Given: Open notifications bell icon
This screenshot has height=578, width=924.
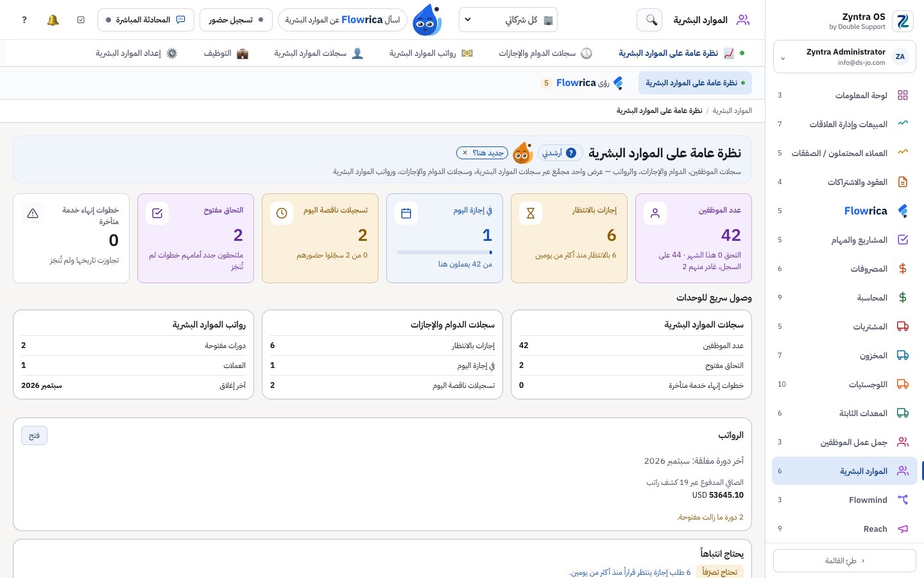Looking at the screenshot, I should tap(53, 20).
